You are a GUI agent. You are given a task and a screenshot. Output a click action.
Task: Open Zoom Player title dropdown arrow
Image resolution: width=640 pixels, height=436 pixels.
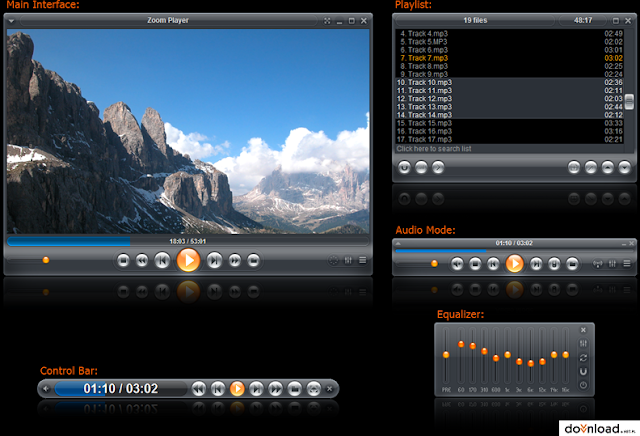11,21
